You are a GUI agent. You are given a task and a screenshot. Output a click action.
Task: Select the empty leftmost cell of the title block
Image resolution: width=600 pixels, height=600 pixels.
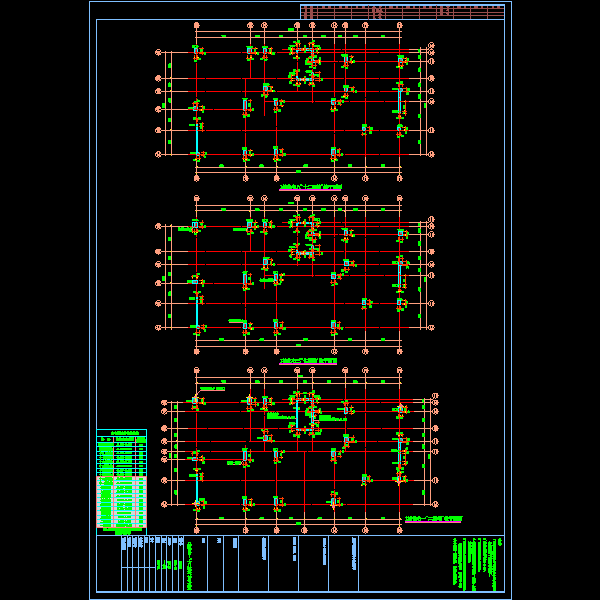click(x=109, y=563)
